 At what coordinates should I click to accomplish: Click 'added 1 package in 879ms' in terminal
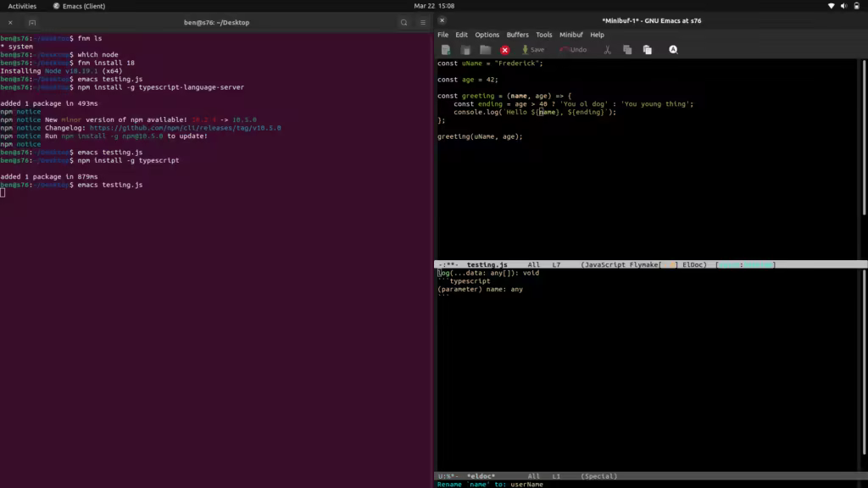(x=48, y=177)
